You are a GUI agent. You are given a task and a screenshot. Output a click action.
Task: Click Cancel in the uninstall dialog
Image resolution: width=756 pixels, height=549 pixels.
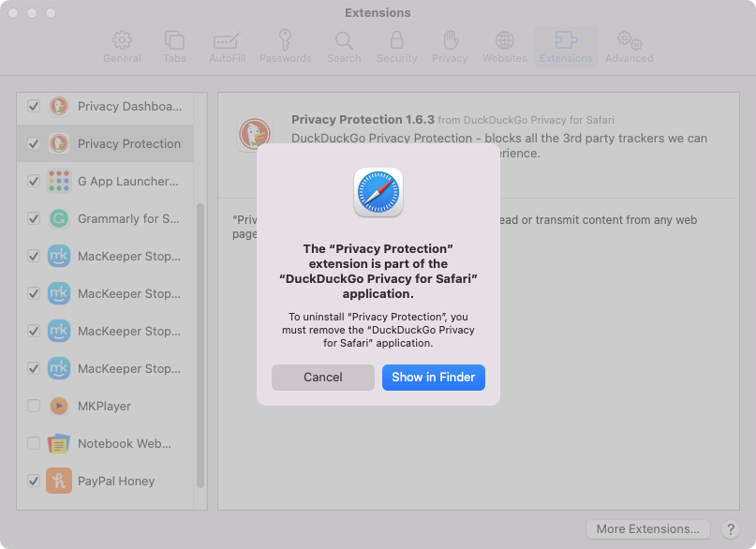[x=322, y=377]
